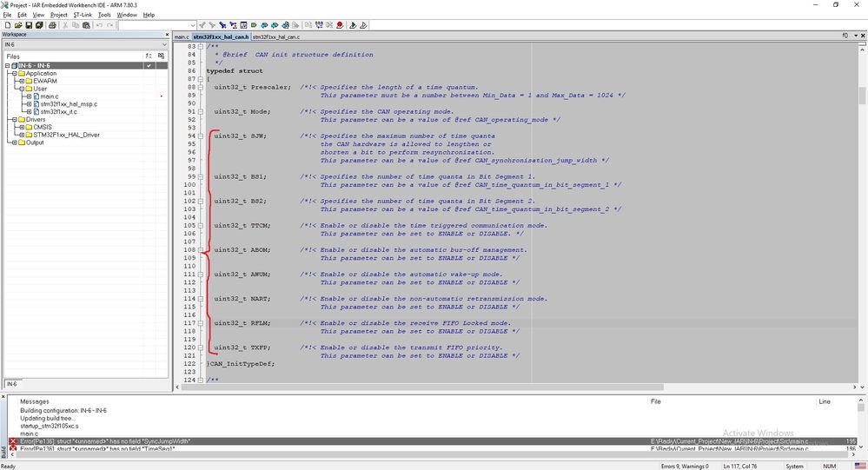Expand the EWARM folder node
The width and height of the screenshot is (868, 470).
click(22, 81)
